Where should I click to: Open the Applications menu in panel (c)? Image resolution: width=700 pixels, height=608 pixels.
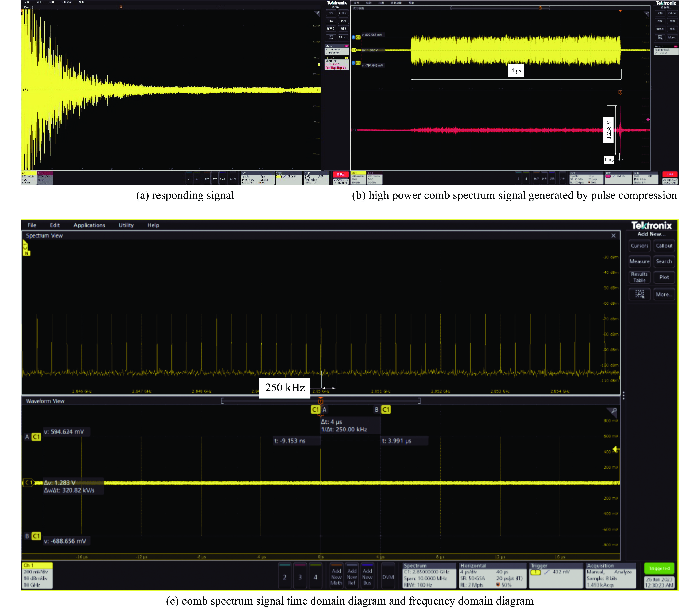[x=89, y=225]
